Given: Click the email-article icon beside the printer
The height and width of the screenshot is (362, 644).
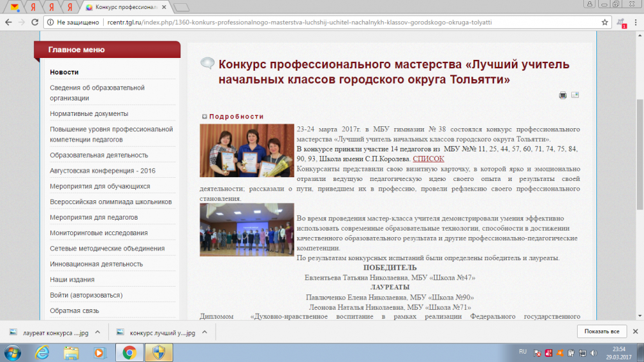Looking at the screenshot, I should pyautogui.click(x=575, y=95).
